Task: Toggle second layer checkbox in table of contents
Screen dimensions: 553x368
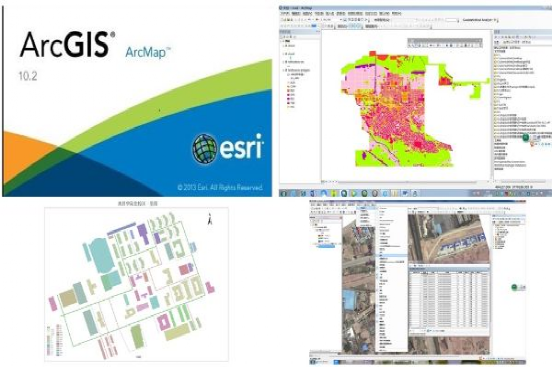Action: (286, 54)
